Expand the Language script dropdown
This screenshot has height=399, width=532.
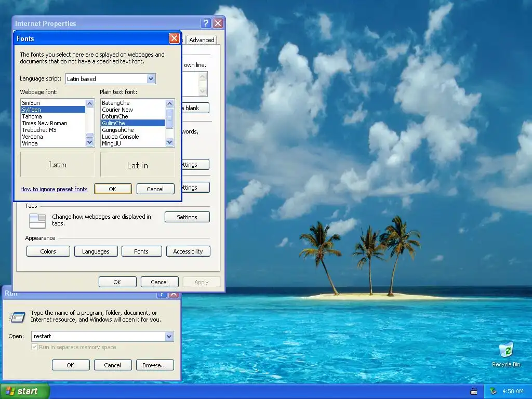click(151, 79)
